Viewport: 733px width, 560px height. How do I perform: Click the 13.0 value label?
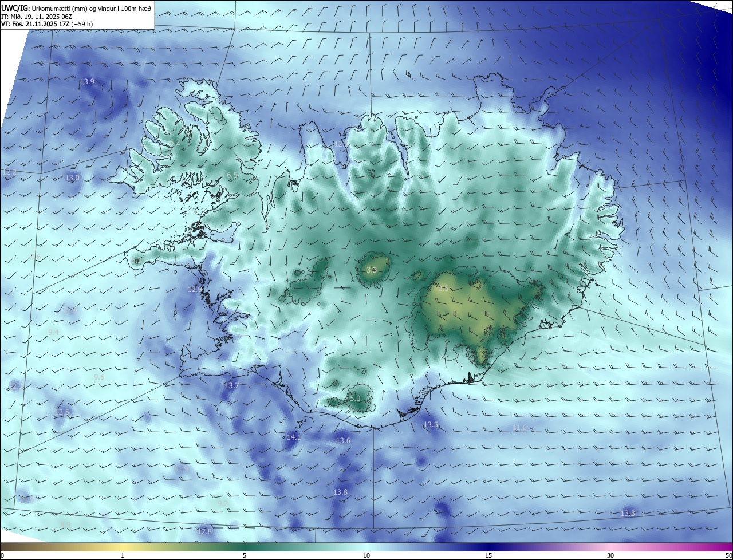coord(72,178)
